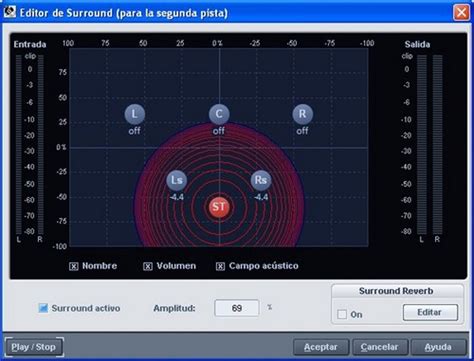Select the Ls surround speaker icon

(x=177, y=180)
